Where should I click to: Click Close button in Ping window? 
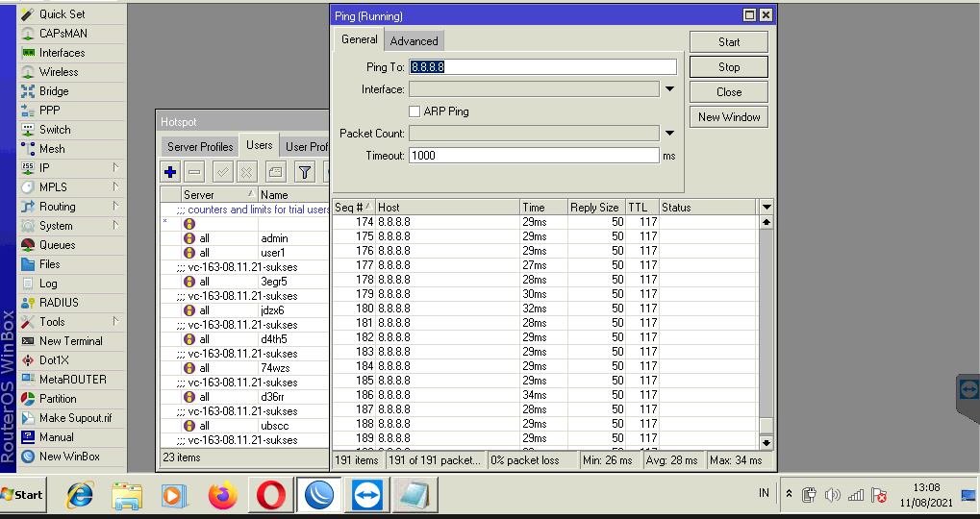[729, 92]
